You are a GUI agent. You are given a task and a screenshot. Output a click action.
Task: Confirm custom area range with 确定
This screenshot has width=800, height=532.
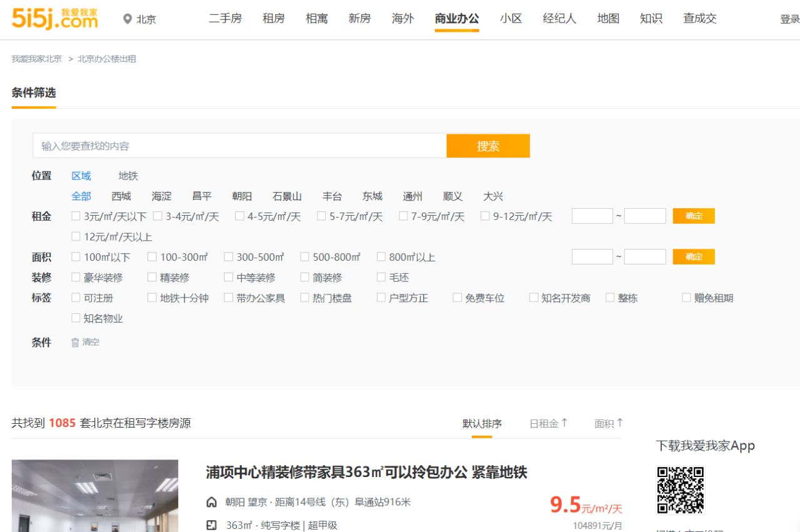694,256
